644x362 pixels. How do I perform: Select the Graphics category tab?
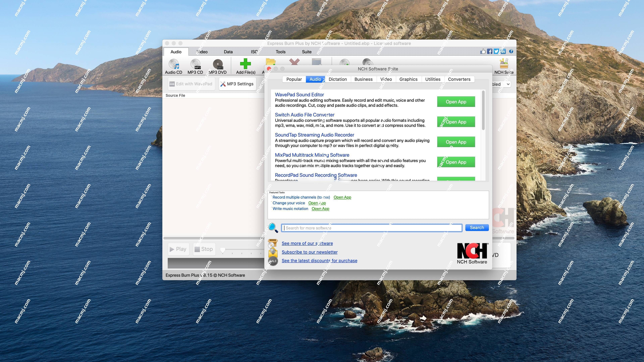tap(408, 79)
